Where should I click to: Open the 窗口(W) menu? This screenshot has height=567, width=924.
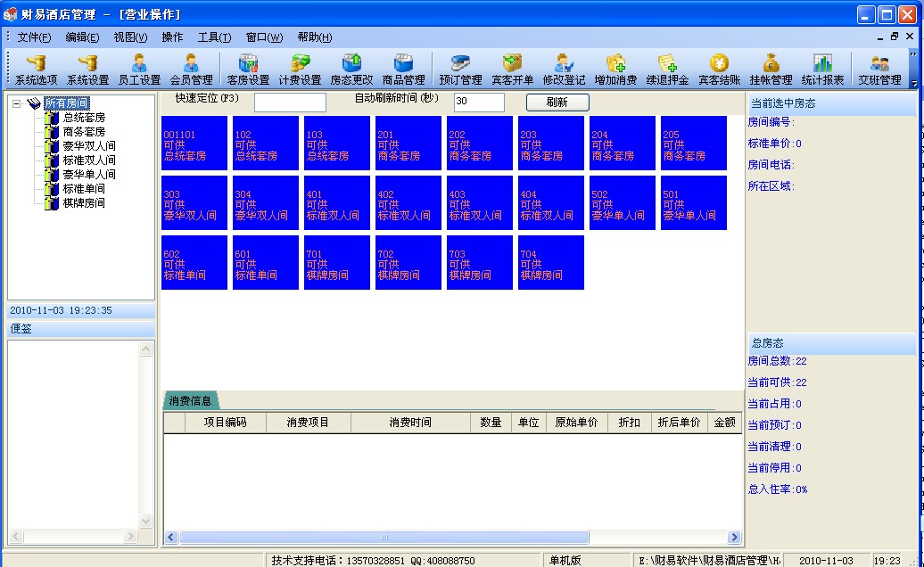click(265, 37)
